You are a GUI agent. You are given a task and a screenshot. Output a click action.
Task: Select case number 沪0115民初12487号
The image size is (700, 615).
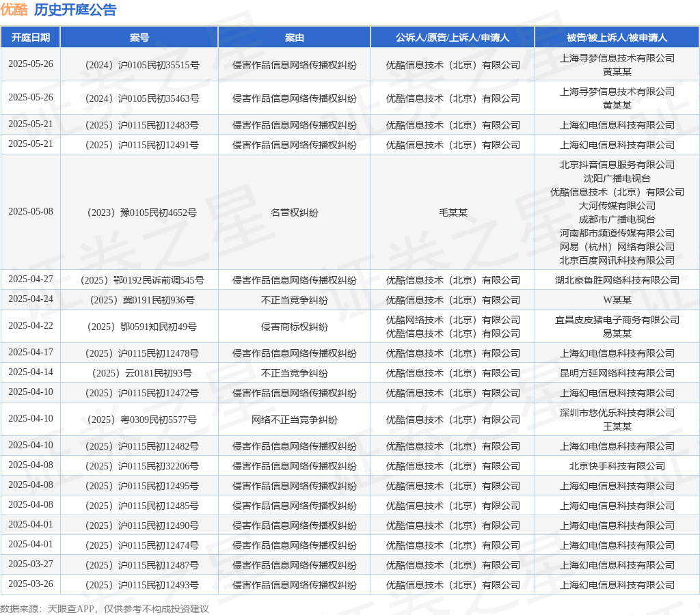click(142, 565)
